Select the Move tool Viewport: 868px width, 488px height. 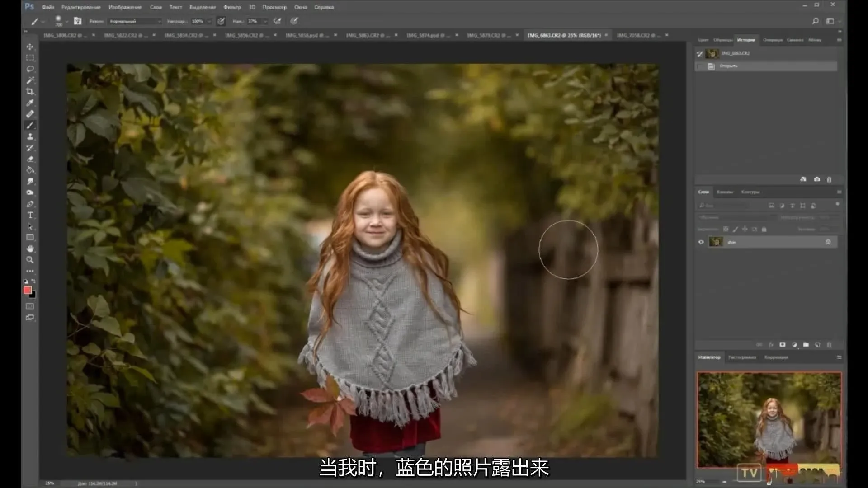(30, 47)
